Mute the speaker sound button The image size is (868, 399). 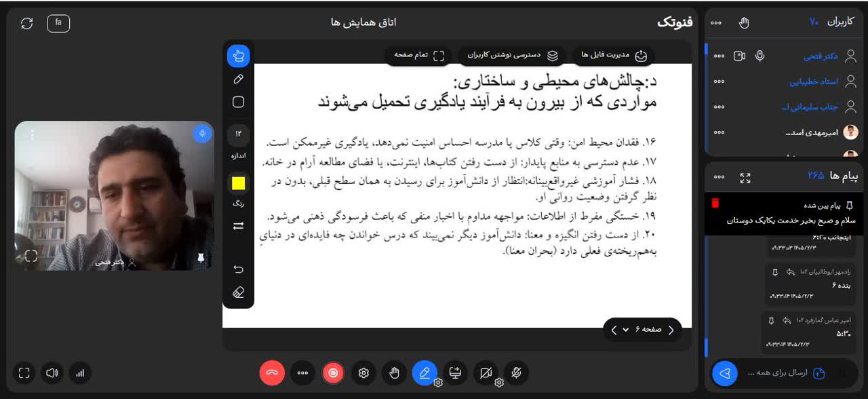coord(52,373)
